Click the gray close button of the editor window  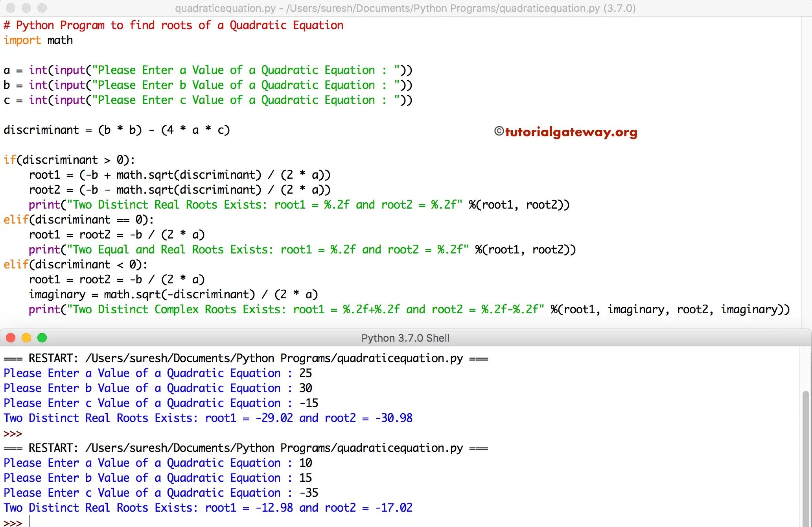pos(11,8)
